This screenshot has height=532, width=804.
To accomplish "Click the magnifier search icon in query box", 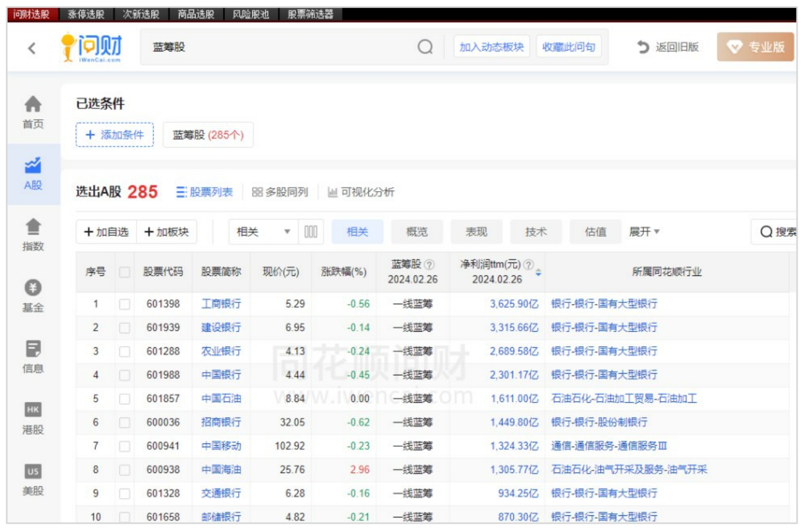I will point(425,47).
